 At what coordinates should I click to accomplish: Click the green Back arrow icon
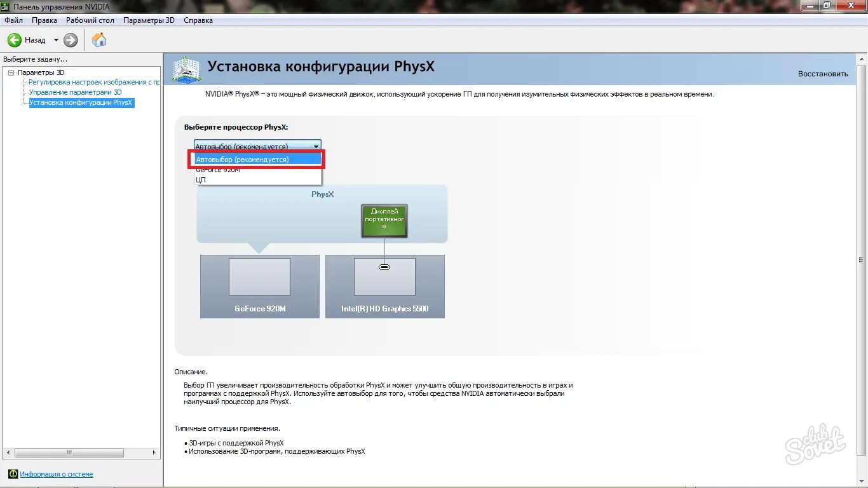pos(14,40)
